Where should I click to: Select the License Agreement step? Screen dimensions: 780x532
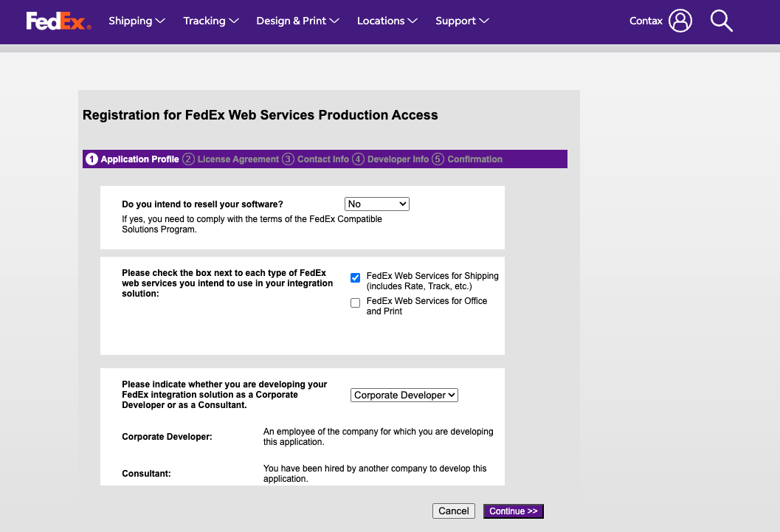pyautogui.click(x=238, y=159)
